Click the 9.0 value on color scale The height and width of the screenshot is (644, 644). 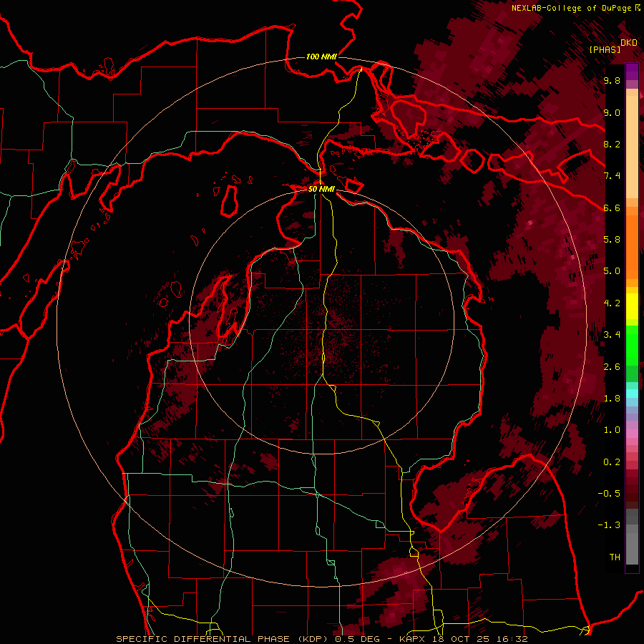click(x=612, y=112)
